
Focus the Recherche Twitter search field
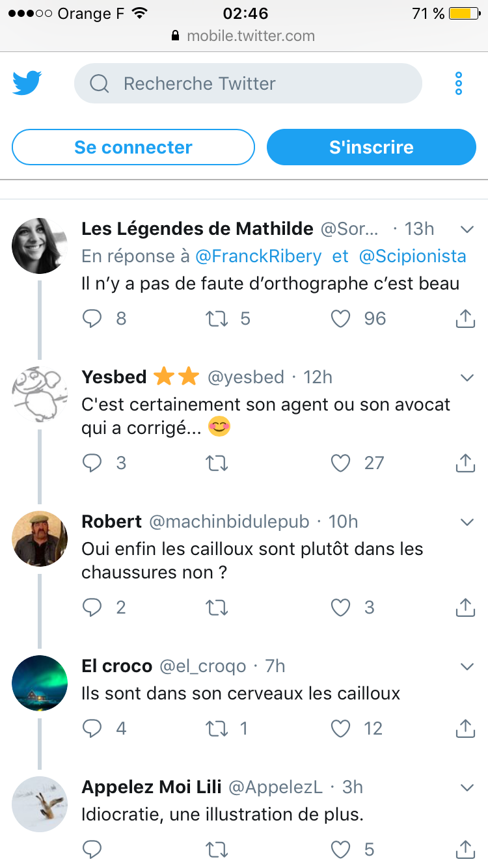[248, 83]
